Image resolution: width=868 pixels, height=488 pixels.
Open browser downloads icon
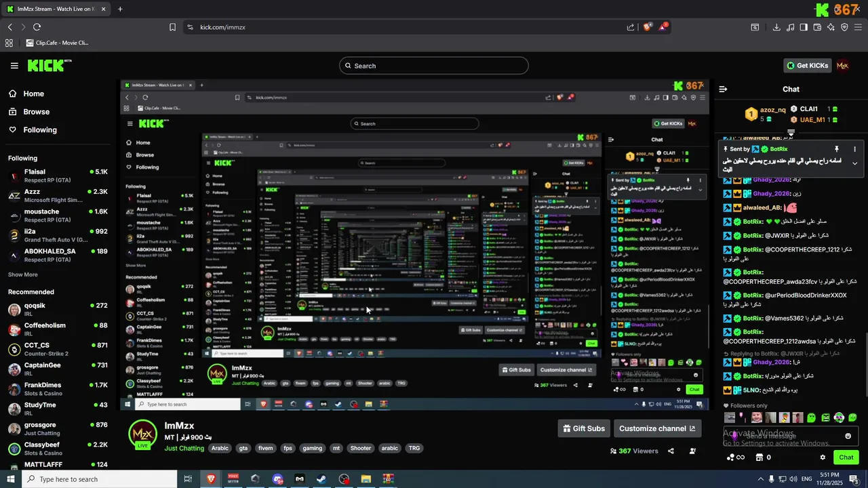click(776, 27)
